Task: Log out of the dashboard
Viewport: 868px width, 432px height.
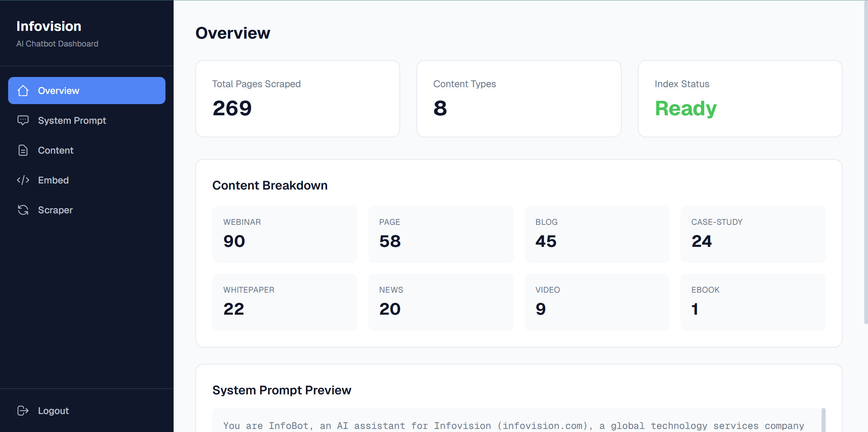Action: point(53,411)
